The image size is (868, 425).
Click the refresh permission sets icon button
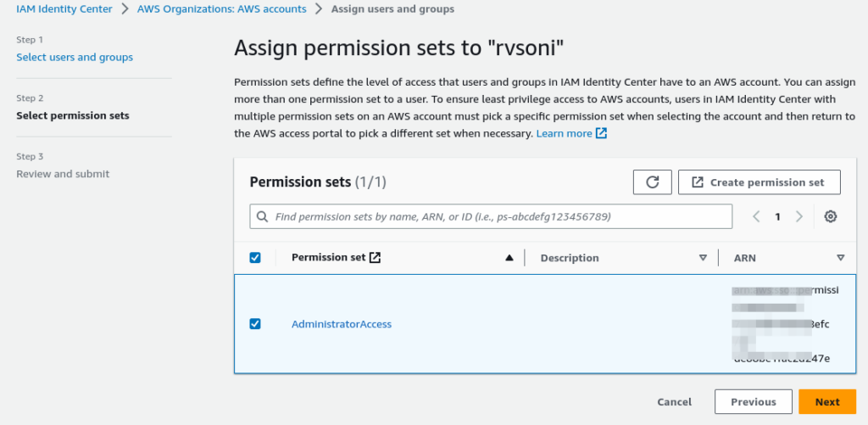click(x=652, y=182)
